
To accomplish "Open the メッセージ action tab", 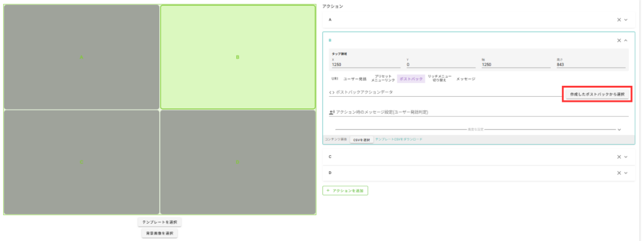I will (x=466, y=79).
